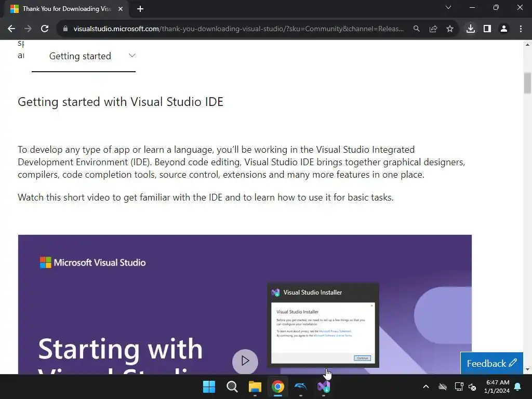The height and width of the screenshot is (399, 532).
Task: Open the Visual Studio Installer taskbar icon
Action: (323, 387)
